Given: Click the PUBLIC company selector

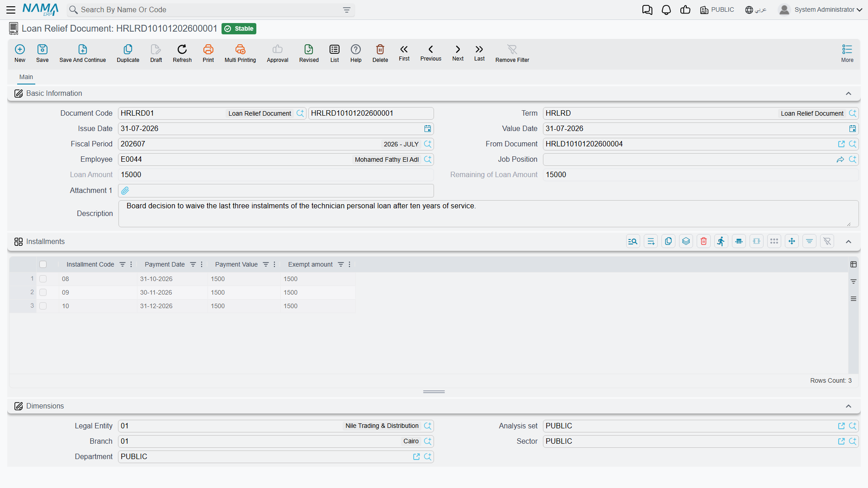Looking at the screenshot, I should pyautogui.click(x=717, y=9).
